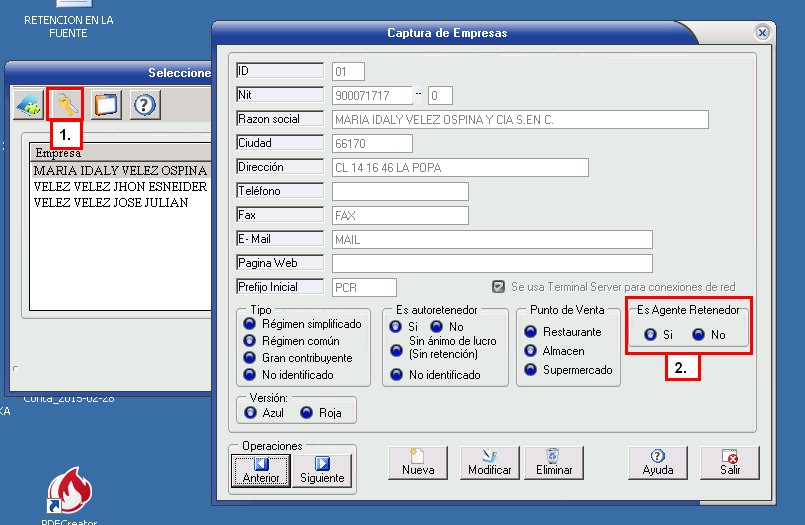Viewport: 805px width, 525px height.
Task: Click the Eliminar trash button
Action: click(x=553, y=462)
